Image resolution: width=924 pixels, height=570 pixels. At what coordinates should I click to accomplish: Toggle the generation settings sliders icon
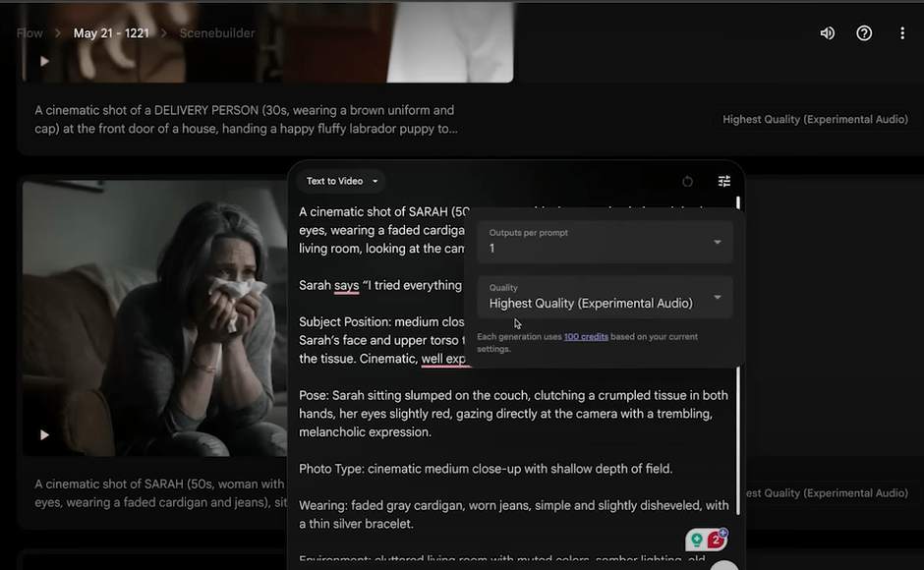[724, 182]
